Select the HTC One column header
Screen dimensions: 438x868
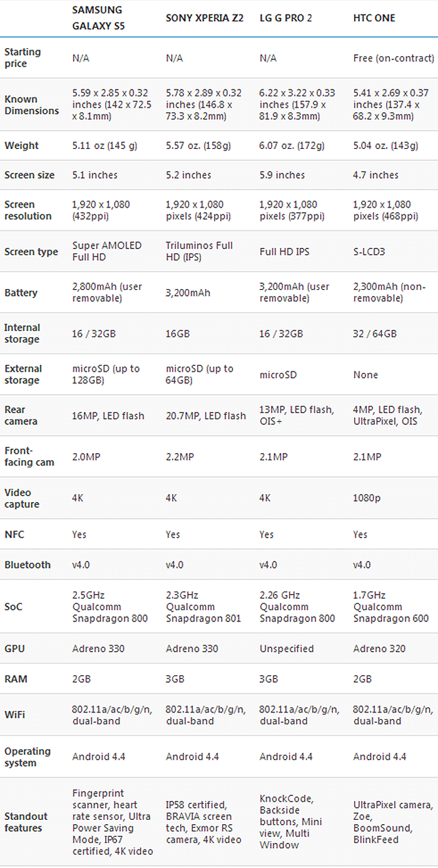click(x=374, y=18)
